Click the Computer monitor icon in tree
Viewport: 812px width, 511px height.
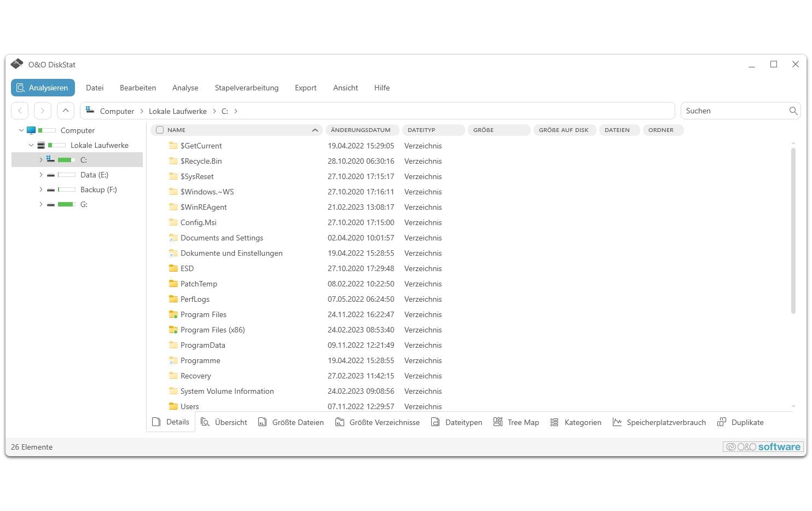(x=31, y=130)
